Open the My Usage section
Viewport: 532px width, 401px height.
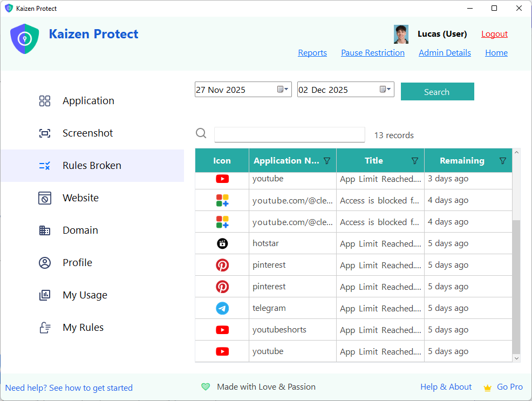point(85,295)
